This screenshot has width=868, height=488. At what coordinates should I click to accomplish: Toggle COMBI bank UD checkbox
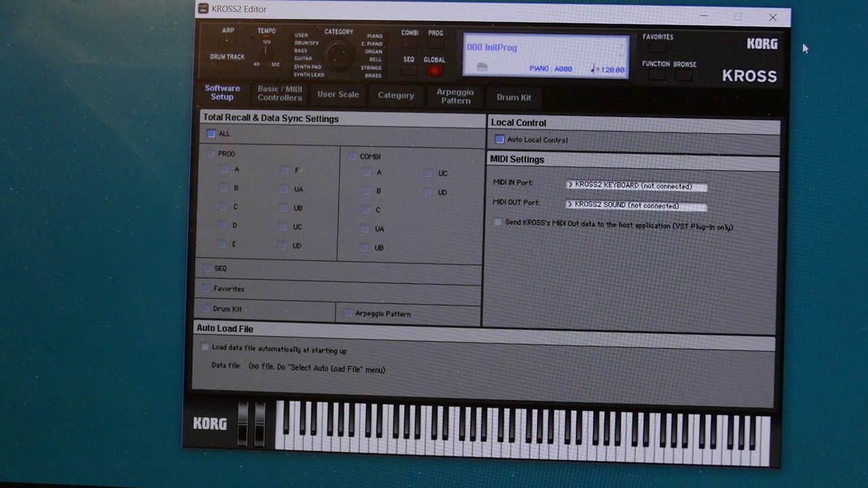(x=427, y=192)
